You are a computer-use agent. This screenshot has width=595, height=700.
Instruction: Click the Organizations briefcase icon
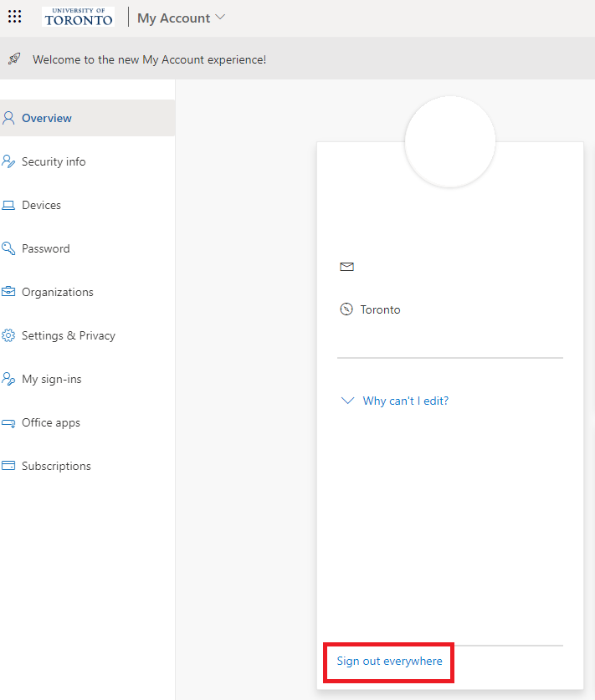[8, 292]
